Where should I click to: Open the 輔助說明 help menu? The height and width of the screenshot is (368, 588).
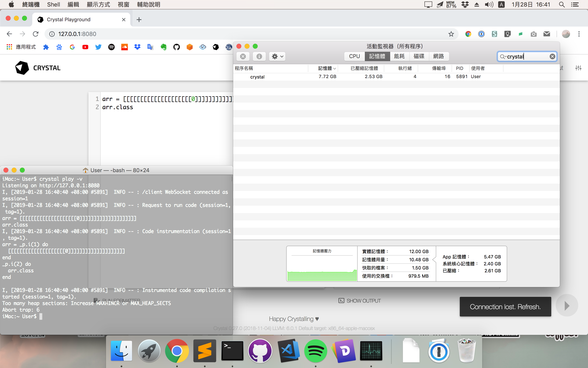pyautogui.click(x=149, y=4)
